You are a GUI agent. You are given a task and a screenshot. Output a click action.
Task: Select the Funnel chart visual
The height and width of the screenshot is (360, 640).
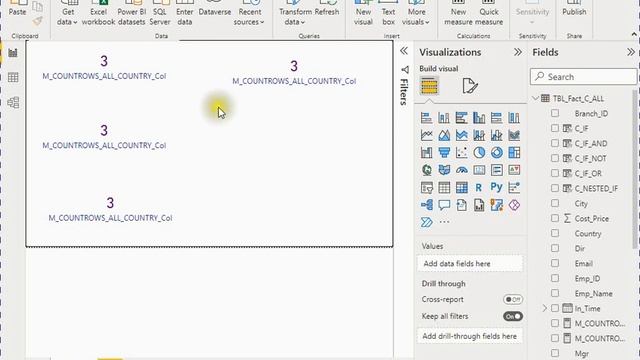tap(444, 153)
